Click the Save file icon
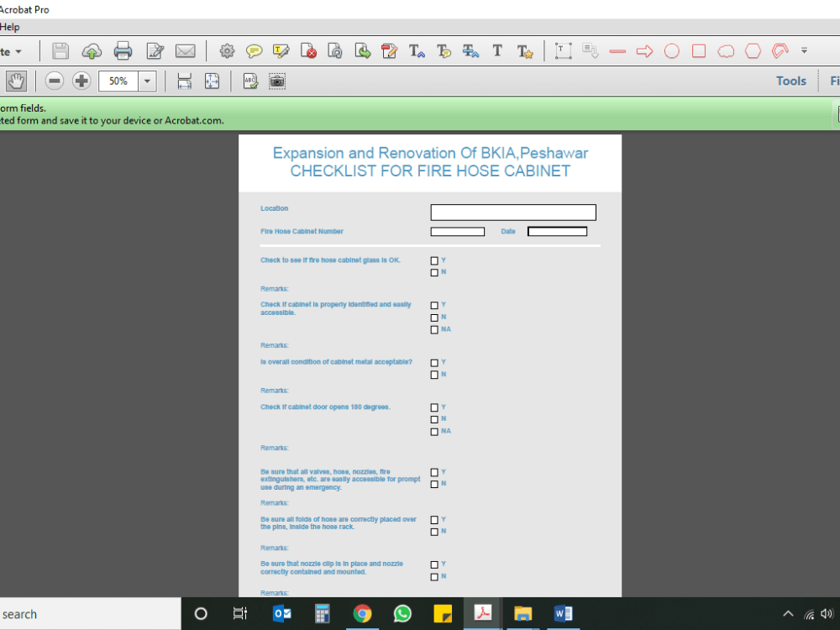The image size is (840, 630). (x=60, y=51)
